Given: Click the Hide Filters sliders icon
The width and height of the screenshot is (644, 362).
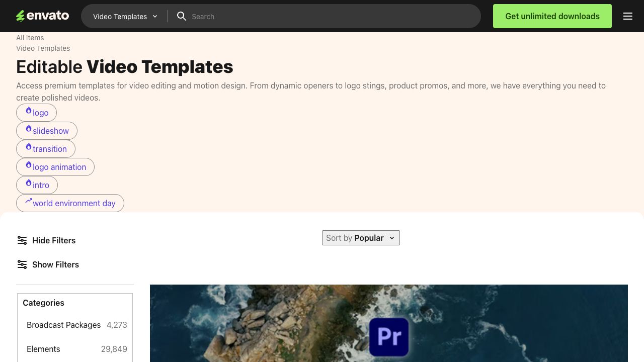Looking at the screenshot, I should coord(22,240).
